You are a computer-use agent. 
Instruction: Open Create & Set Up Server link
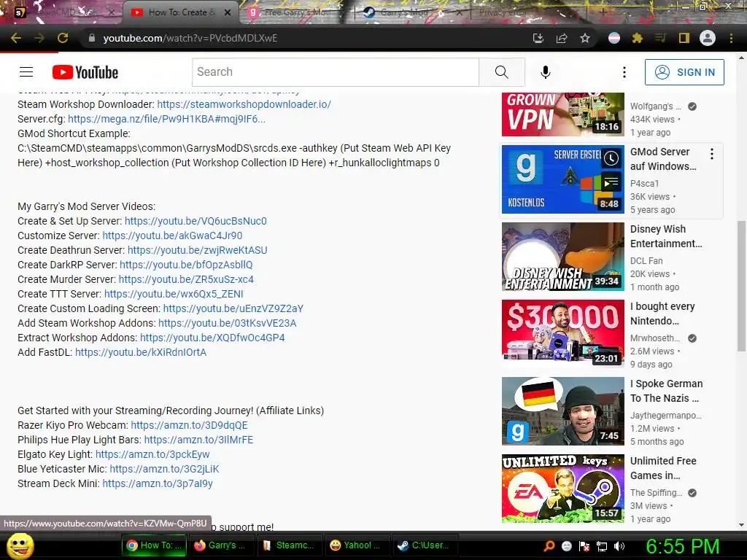[x=196, y=221]
